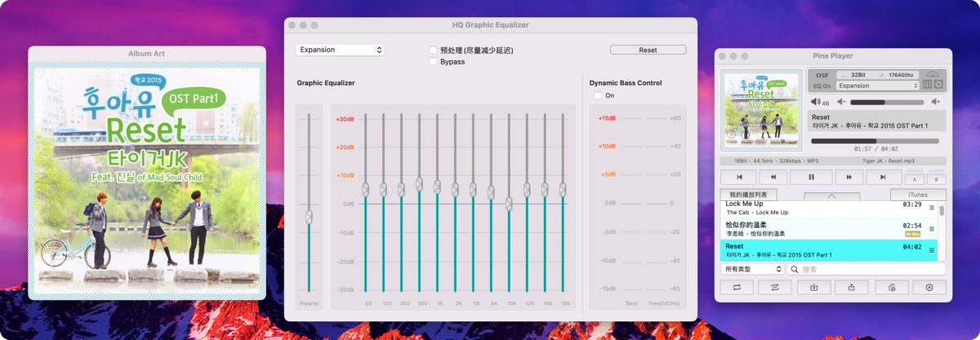Enable 预处理 (尽量减少延迟) checkbox
The width and height of the screenshot is (980, 340).
point(434,51)
